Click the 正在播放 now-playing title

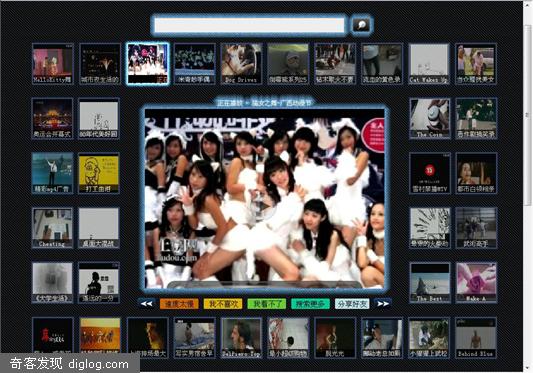coord(264,103)
